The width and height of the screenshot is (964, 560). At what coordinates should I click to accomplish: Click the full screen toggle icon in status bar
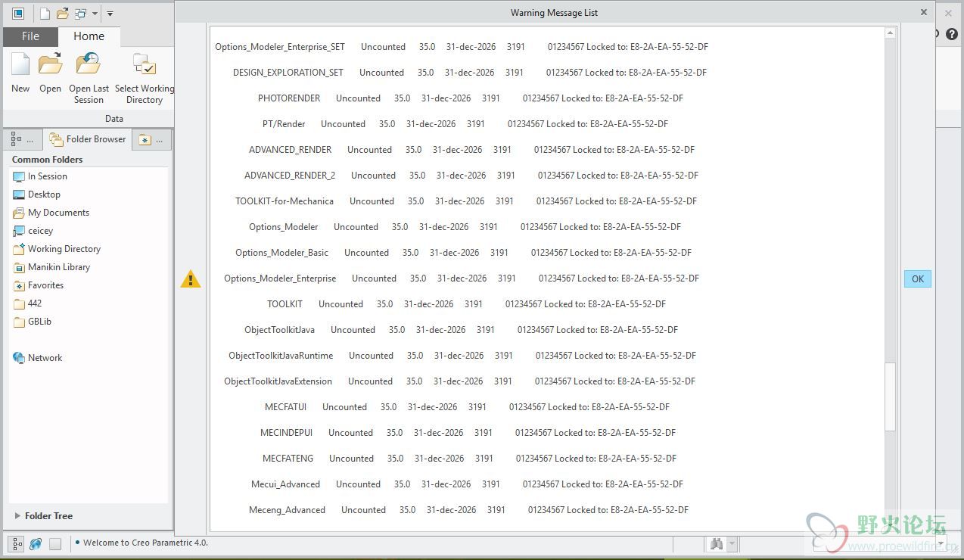coord(55,543)
